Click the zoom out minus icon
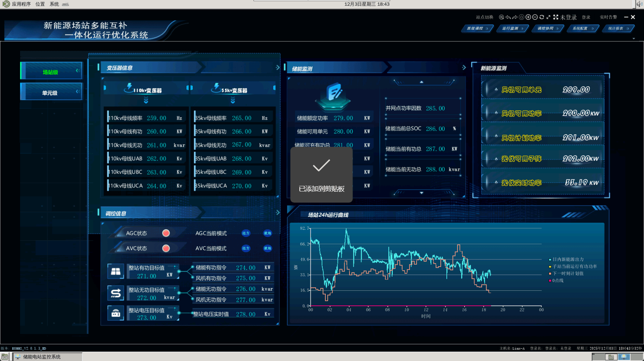Screen dimensions: 644x361 (535, 17)
